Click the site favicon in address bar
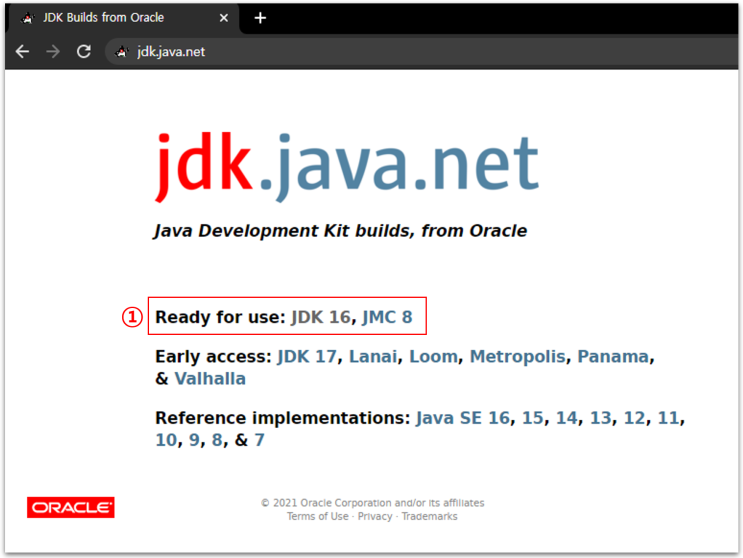Screen dimensions: 743x558 pyautogui.click(x=122, y=51)
